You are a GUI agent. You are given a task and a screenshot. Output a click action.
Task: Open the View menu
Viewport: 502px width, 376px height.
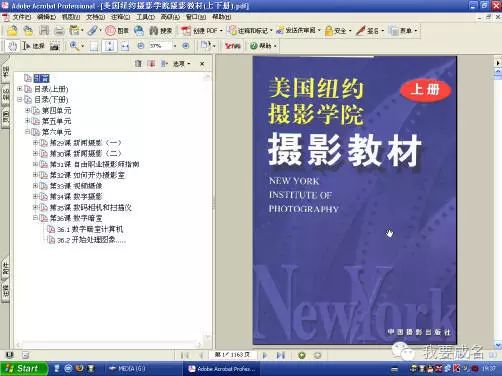[71, 17]
